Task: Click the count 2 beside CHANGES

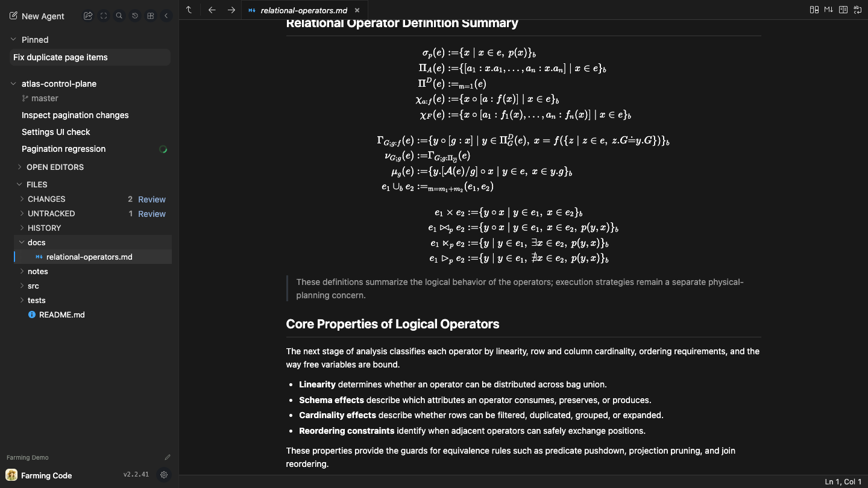Action: tap(130, 199)
